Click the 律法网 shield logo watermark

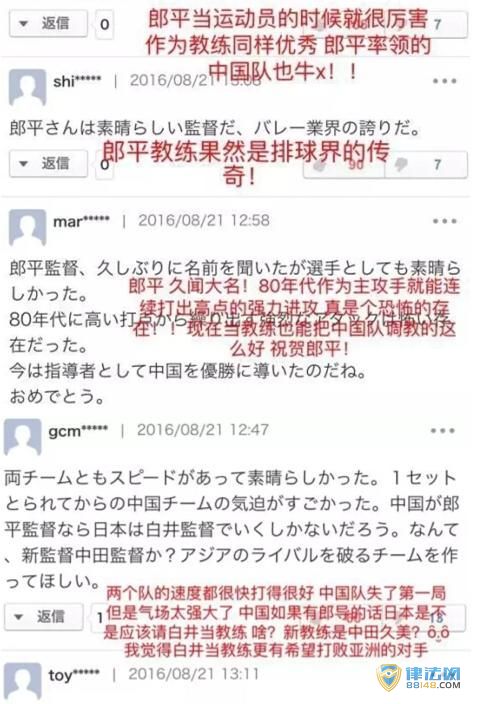[389, 678]
